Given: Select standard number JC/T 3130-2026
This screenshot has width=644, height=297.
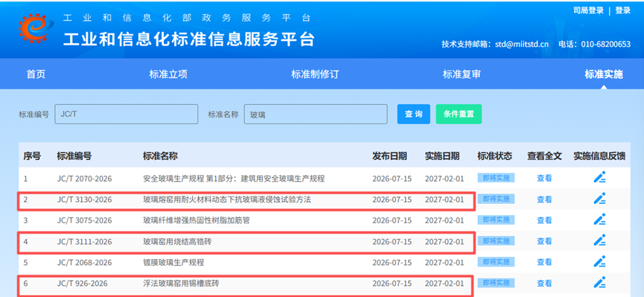Looking at the screenshot, I should click(x=84, y=199).
